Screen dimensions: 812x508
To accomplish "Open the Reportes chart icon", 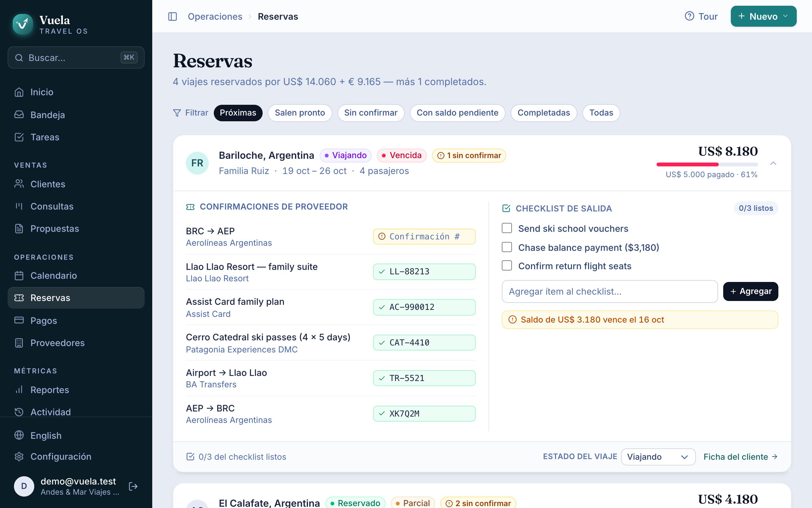I will coord(19,390).
